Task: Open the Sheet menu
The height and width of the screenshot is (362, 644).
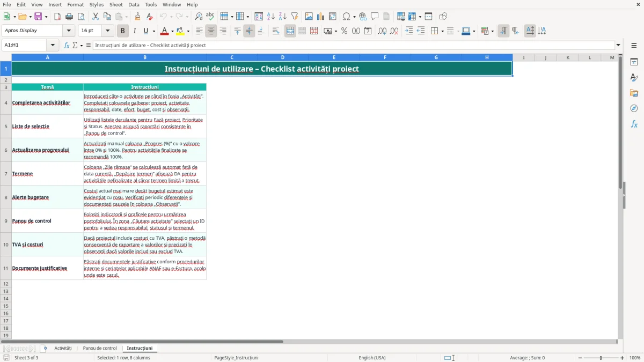Action: tap(116, 4)
